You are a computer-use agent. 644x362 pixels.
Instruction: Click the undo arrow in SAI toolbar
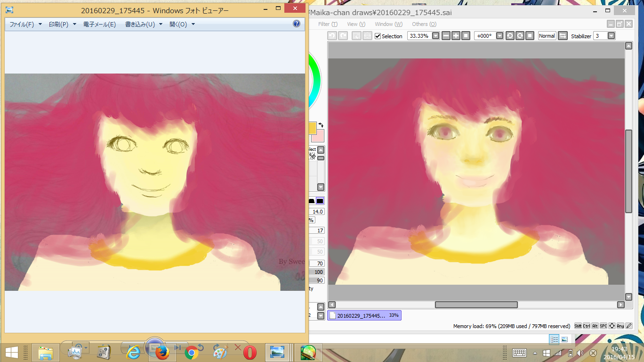(x=332, y=36)
